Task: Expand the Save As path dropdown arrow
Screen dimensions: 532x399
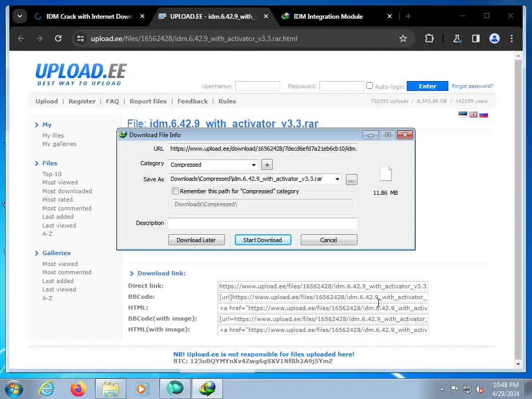Action: tap(337, 179)
